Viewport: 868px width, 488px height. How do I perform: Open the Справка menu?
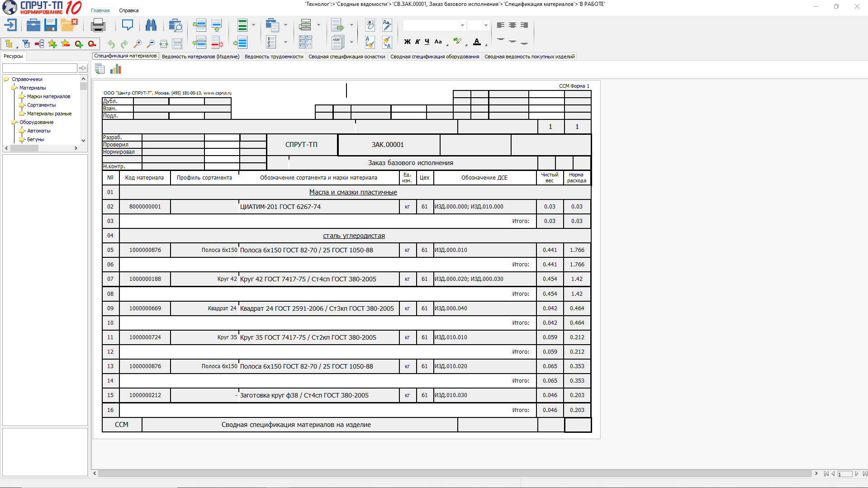point(128,10)
